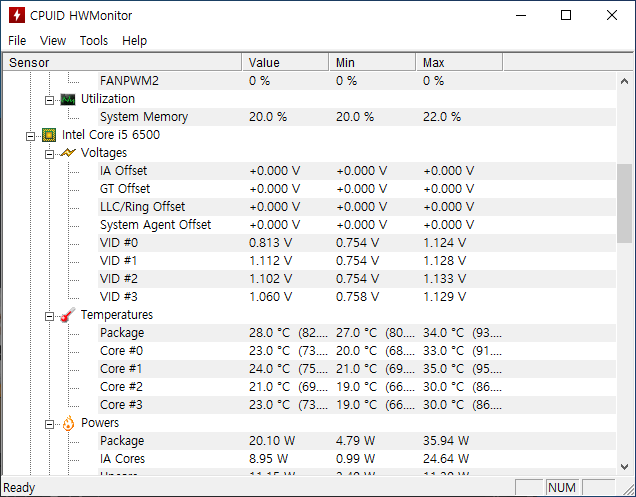Viewport: 636px width, 497px height.
Task: Click the Min column header
Action: click(372, 62)
